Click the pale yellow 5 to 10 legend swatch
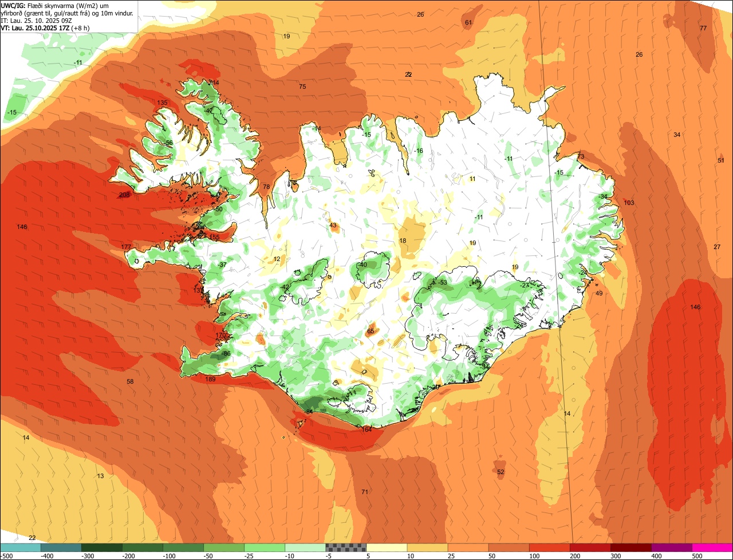 (387, 547)
